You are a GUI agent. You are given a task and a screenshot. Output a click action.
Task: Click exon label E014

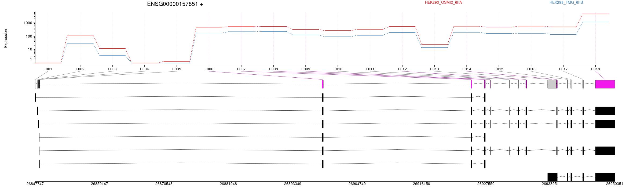coord(467,69)
